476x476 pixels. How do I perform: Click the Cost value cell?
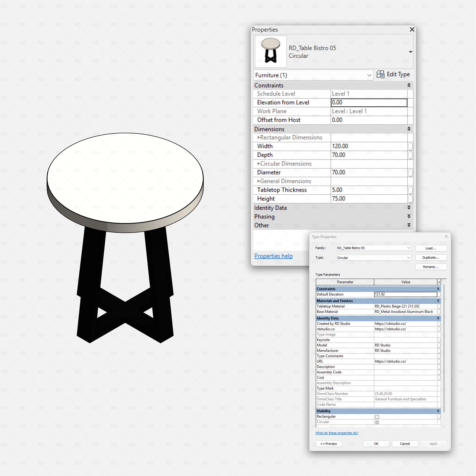(x=405, y=377)
